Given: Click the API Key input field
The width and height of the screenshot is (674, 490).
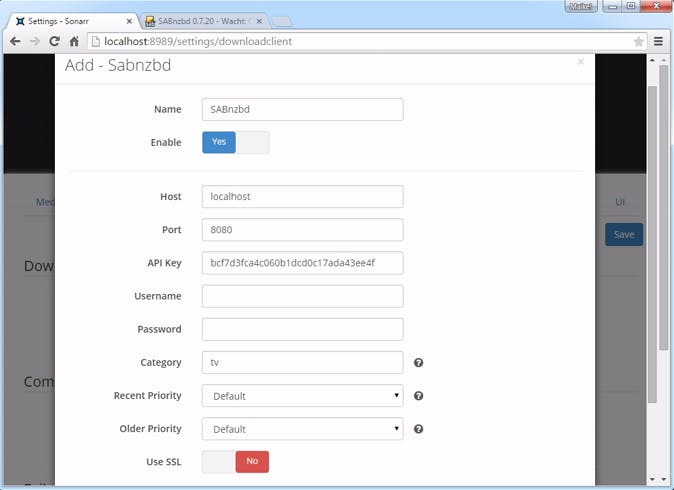Looking at the screenshot, I should pos(303,263).
